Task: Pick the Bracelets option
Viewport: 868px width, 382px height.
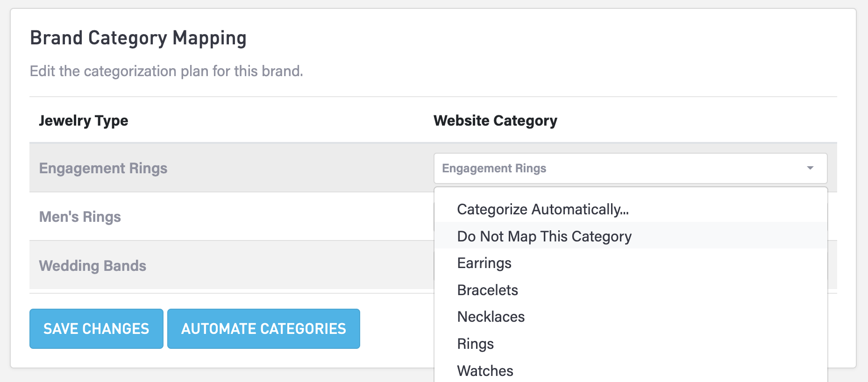Action: click(487, 290)
